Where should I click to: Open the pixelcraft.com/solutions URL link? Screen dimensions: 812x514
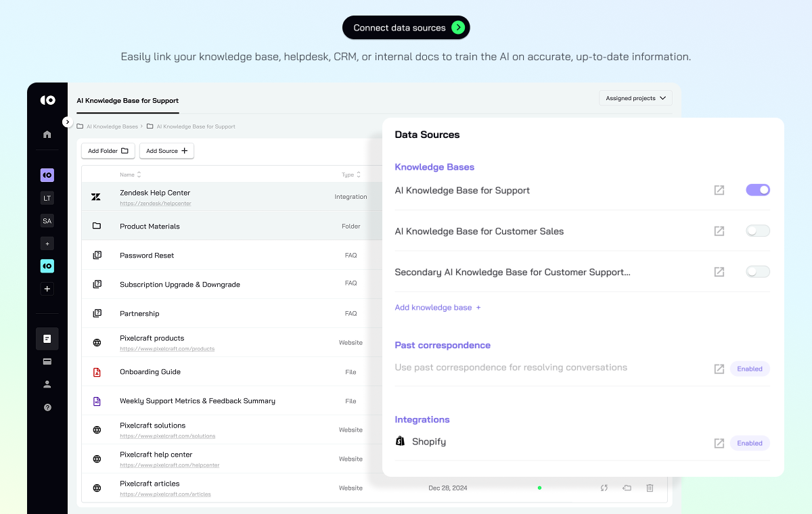click(167, 436)
